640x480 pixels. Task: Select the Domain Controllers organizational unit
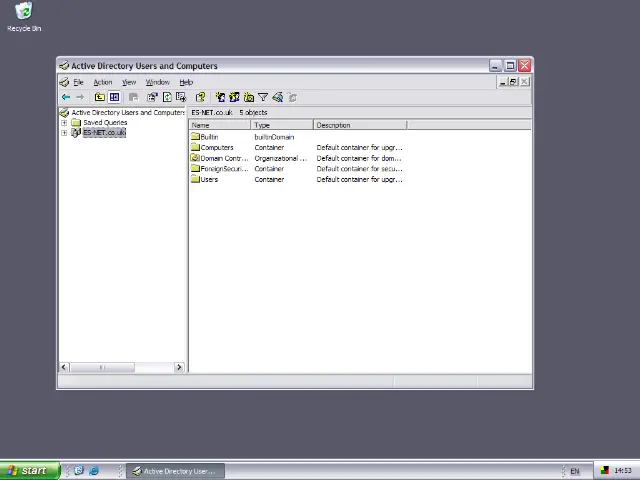222,158
